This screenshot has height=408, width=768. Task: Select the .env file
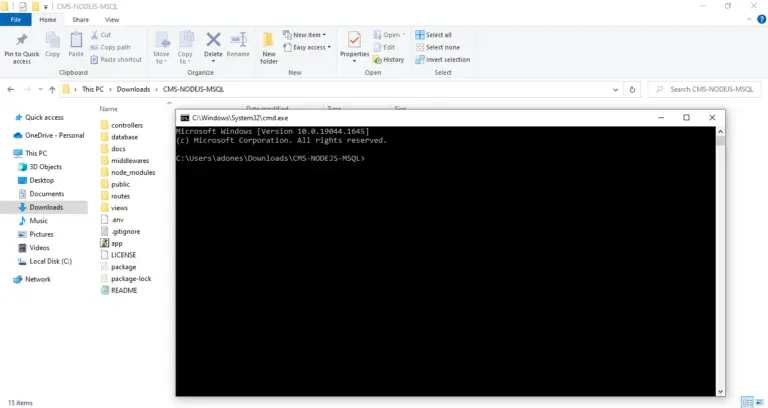click(113, 219)
